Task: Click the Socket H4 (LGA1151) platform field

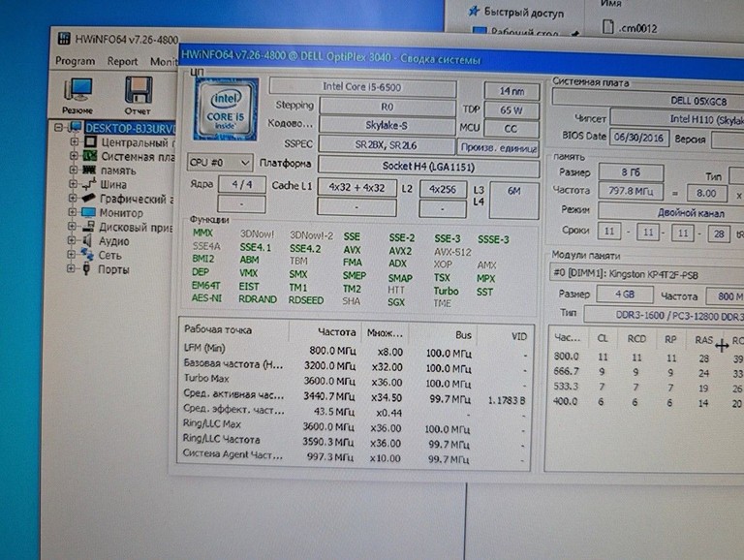Action: pos(428,167)
